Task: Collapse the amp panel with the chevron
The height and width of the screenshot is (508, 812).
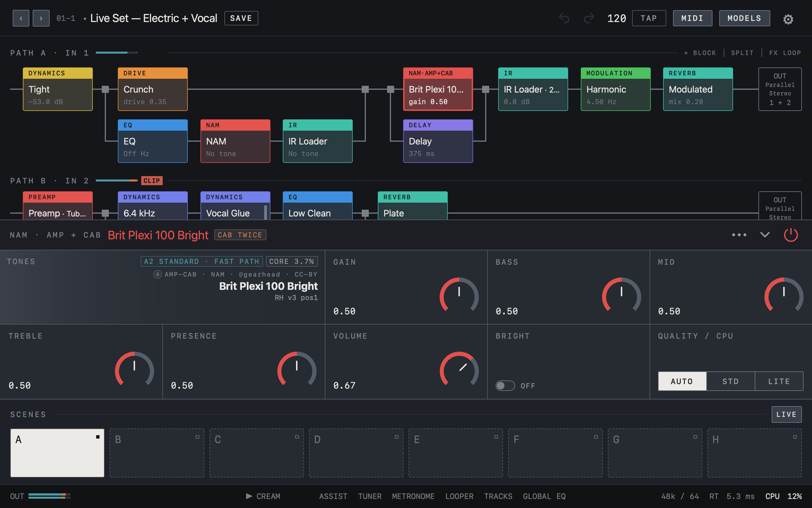Action: click(765, 235)
